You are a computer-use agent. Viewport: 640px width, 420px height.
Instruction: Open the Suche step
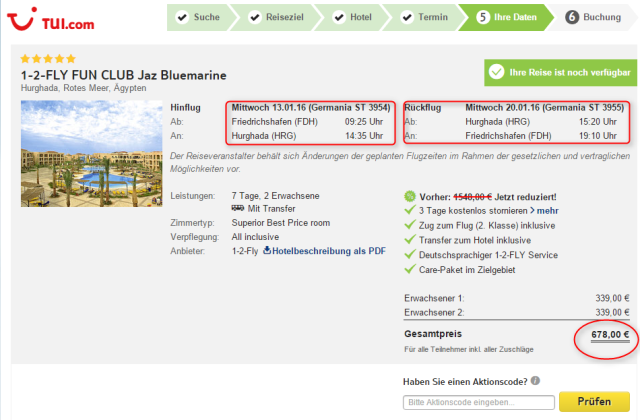tap(201, 17)
